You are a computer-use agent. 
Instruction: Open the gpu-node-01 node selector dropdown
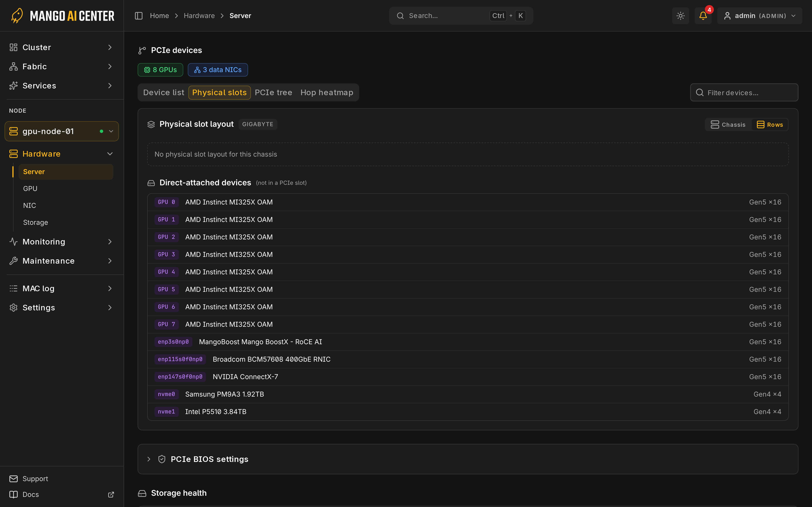tap(62, 131)
